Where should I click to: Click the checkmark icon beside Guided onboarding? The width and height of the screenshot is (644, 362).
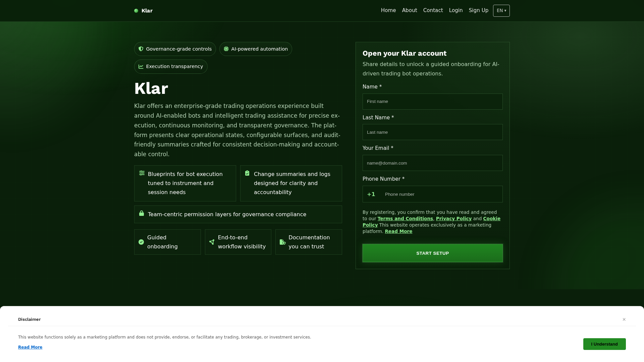point(141,242)
